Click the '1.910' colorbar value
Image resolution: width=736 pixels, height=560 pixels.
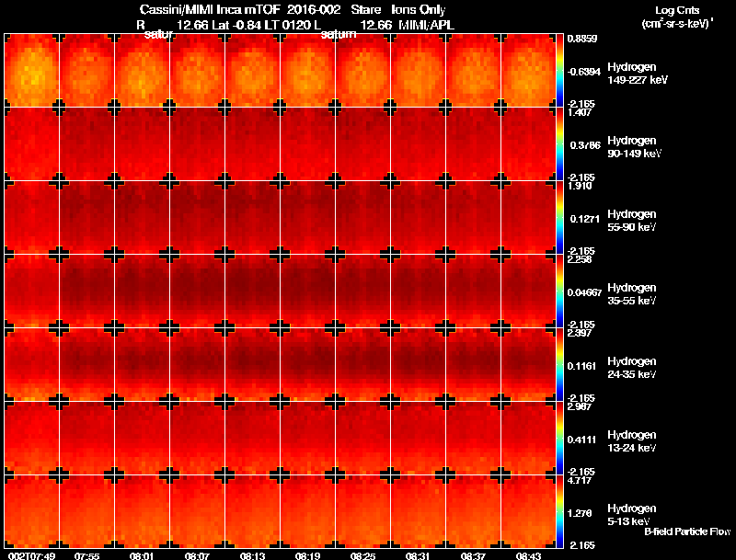581,186
